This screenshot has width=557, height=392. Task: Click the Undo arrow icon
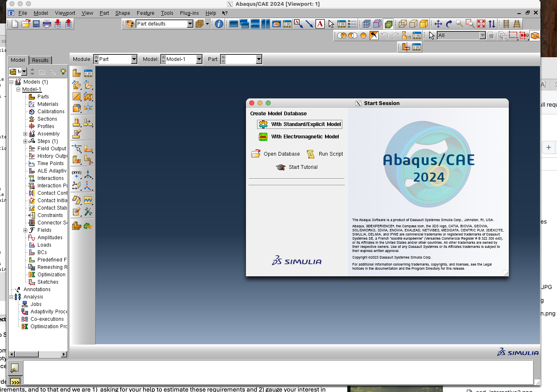tap(385, 35)
